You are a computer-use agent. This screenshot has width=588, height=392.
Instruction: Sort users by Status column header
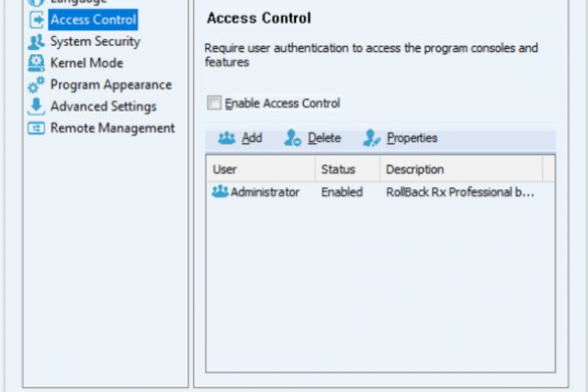pos(348,170)
